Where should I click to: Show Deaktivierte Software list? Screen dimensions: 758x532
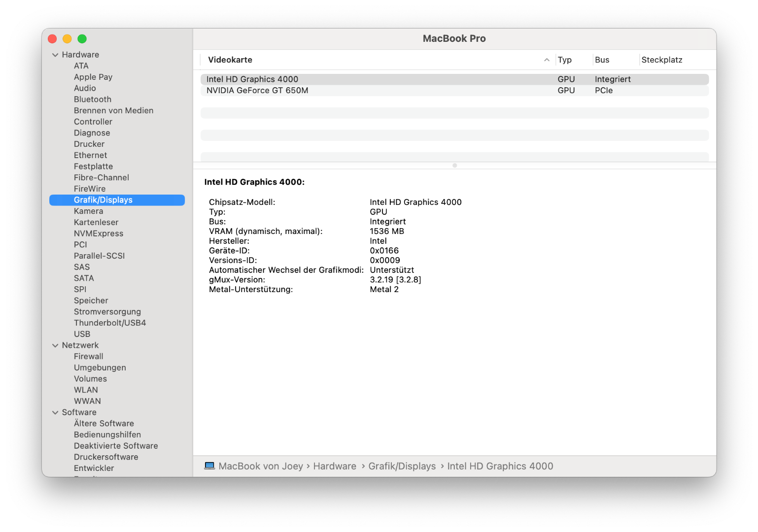(116, 446)
